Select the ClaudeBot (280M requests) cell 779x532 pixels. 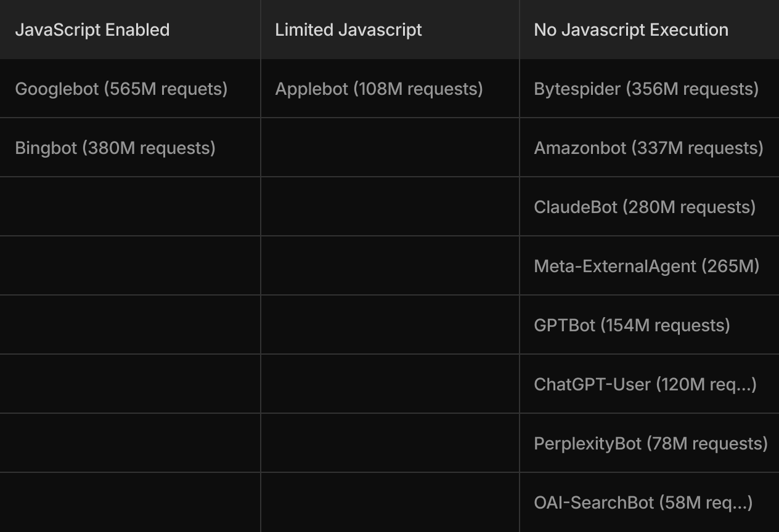click(x=650, y=207)
